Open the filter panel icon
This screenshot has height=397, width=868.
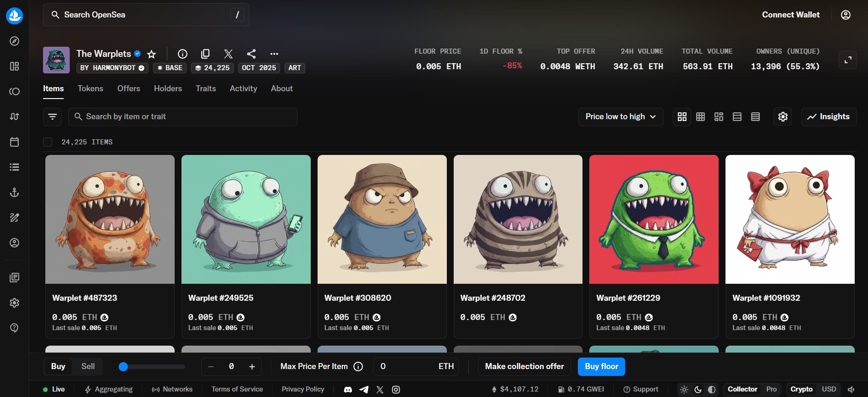[x=52, y=117]
